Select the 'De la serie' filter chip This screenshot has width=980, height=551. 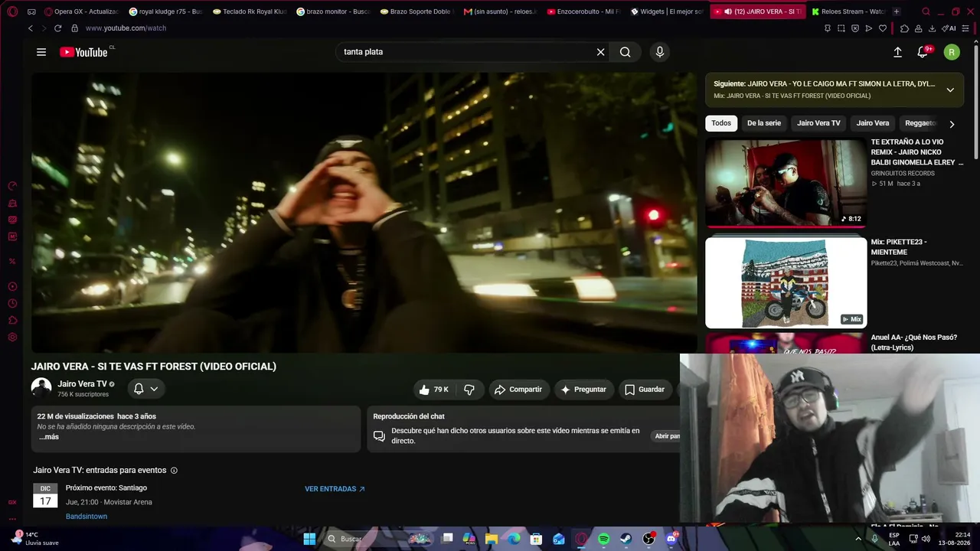[764, 123]
